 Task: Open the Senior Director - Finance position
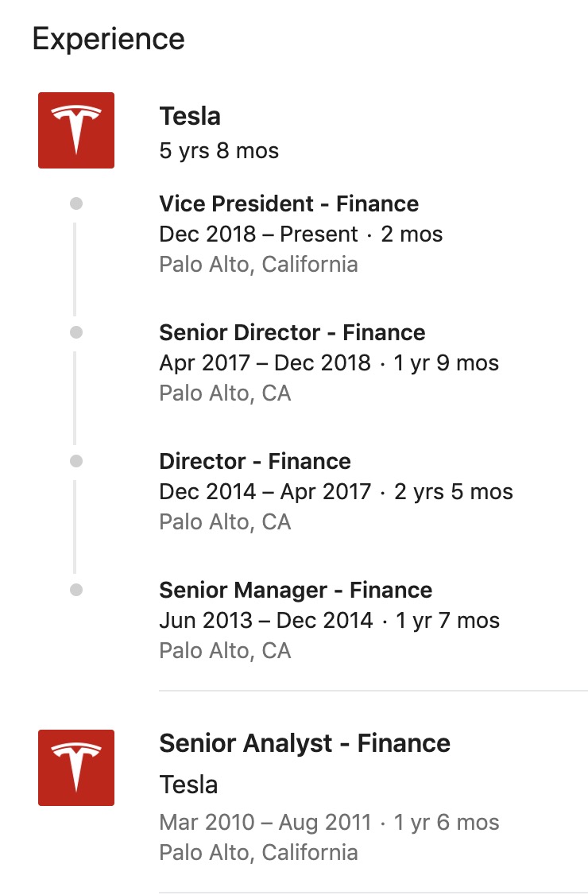(x=292, y=332)
